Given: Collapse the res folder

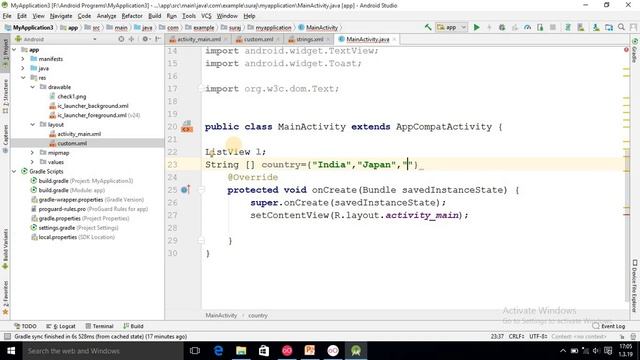Looking at the screenshot, I should coord(23,78).
